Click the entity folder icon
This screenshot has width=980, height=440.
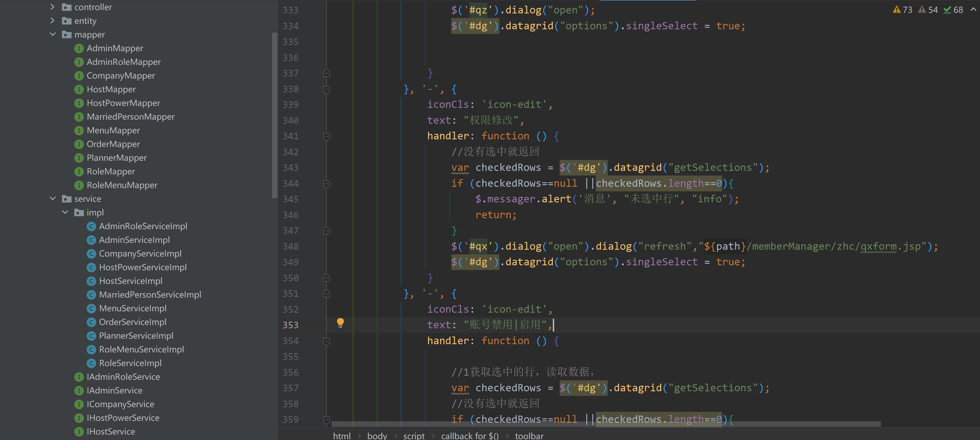click(x=67, y=21)
